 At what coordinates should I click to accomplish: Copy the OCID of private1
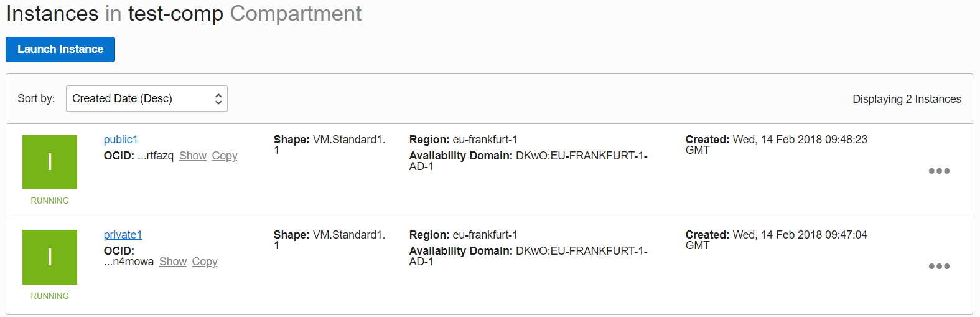(205, 262)
